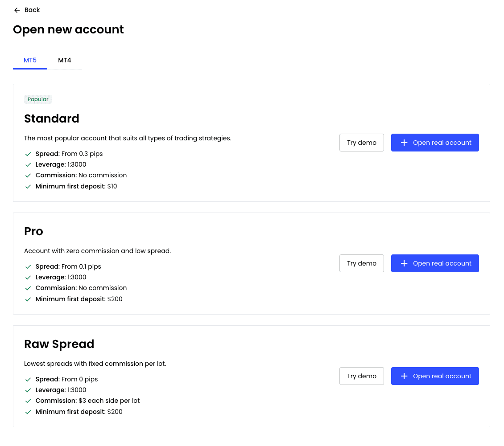
Task: Try demo for the Standard account
Action: click(x=362, y=143)
